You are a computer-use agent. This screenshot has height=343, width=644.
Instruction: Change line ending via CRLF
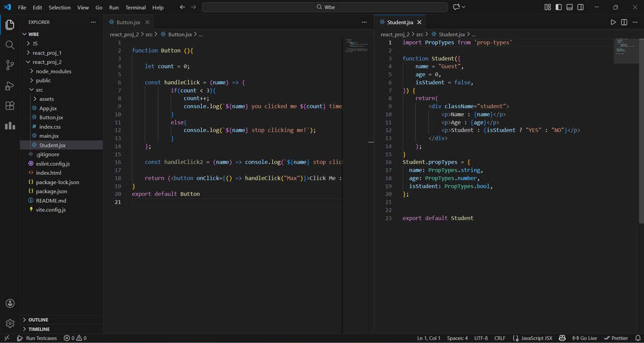[x=500, y=338]
